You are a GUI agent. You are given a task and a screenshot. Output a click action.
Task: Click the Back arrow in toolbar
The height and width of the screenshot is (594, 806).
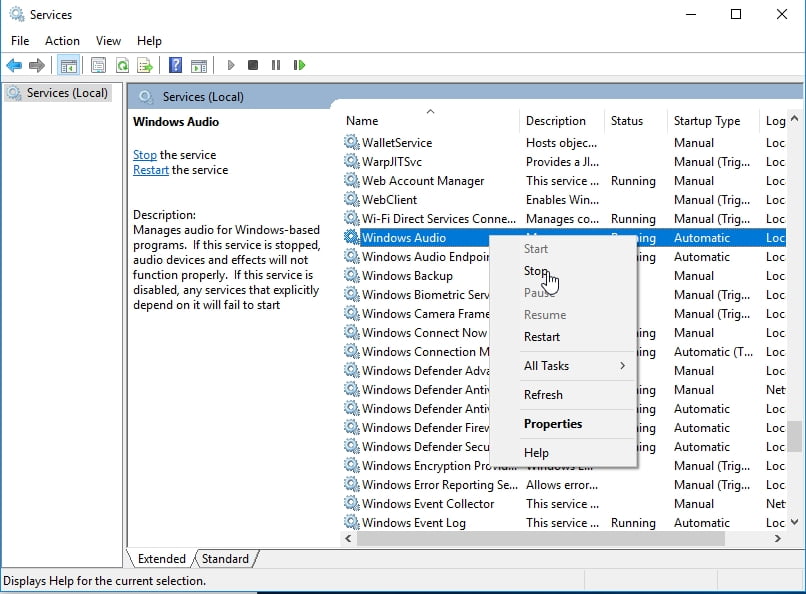(x=14, y=66)
